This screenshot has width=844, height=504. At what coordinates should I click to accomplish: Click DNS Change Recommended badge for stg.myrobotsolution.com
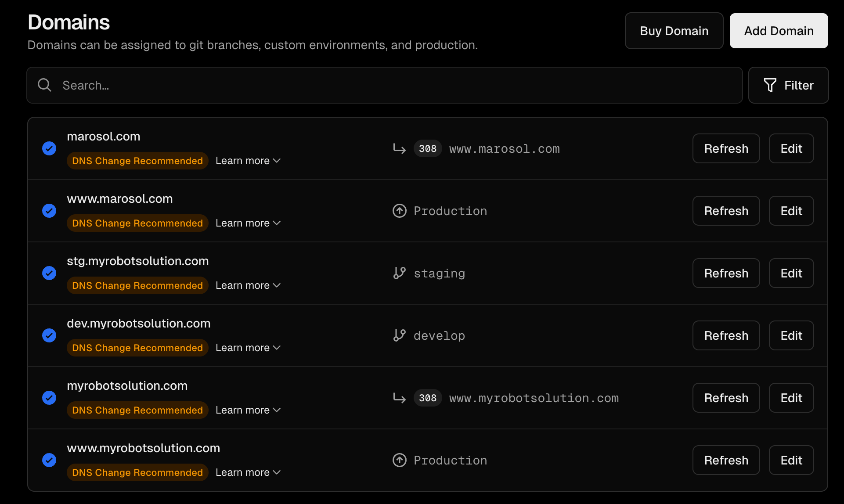click(137, 285)
